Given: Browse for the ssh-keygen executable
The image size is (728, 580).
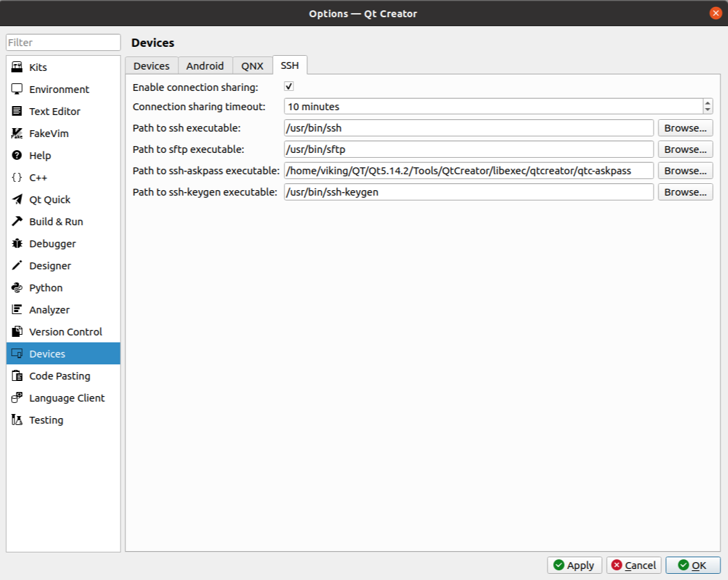Looking at the screenshot, I should point(685,192).
